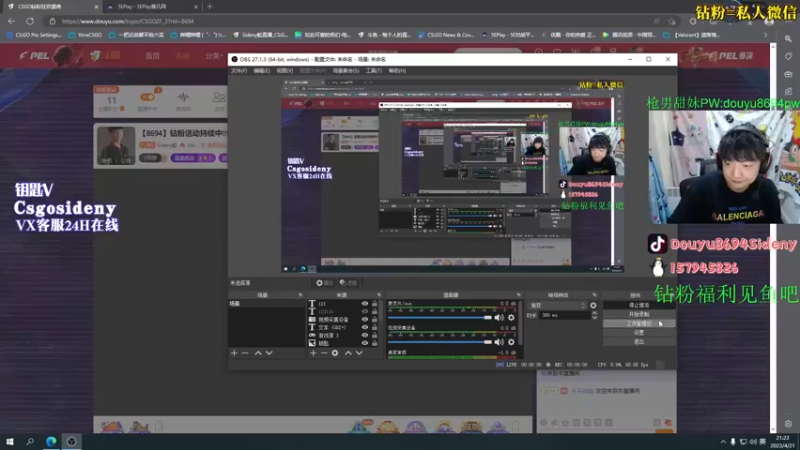Mute the second mixer channel's speaker icon
800x450 pixels.
tap(499, 342)
